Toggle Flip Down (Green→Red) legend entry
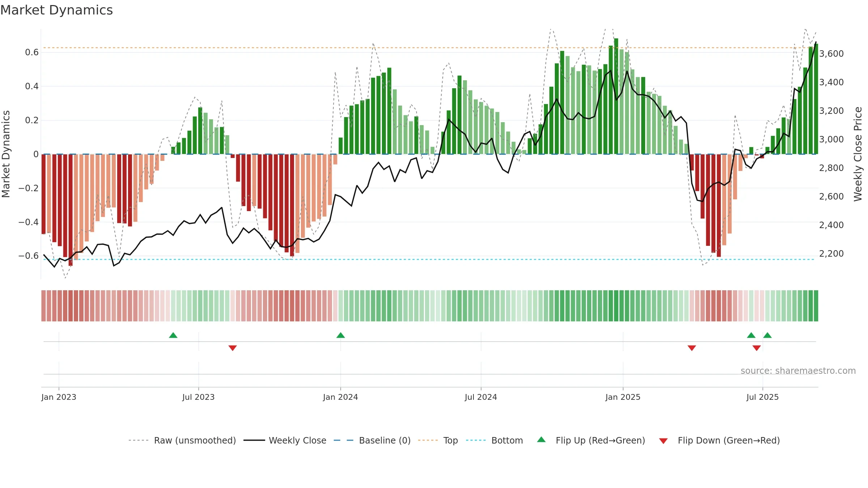868x488 pixels. [x=719, y=440]
